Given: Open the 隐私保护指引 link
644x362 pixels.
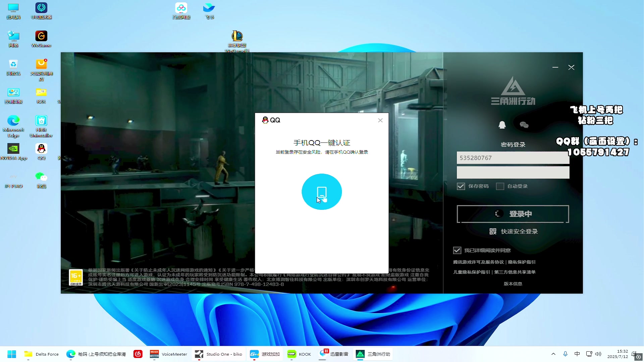Looking at the screenshot, I should 522,262.
